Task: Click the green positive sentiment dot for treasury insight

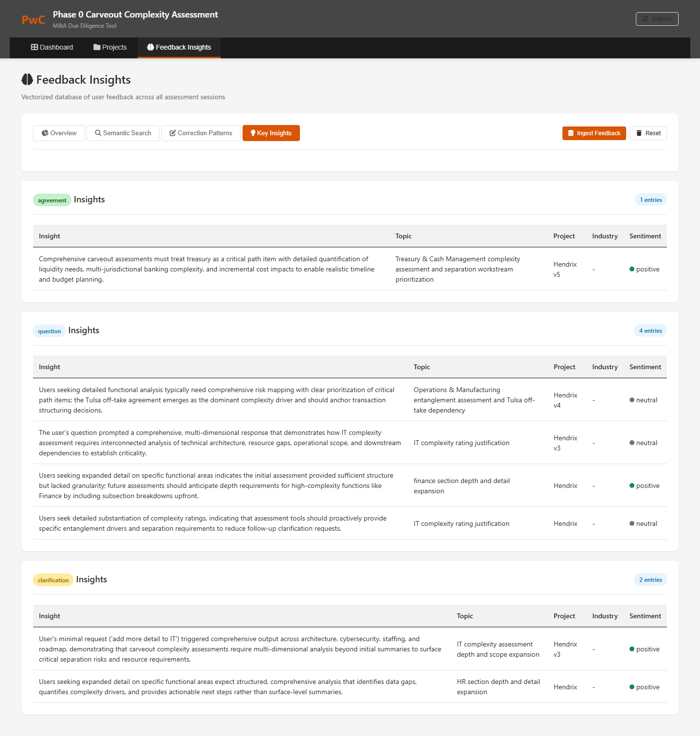Action: coord(631,269)
